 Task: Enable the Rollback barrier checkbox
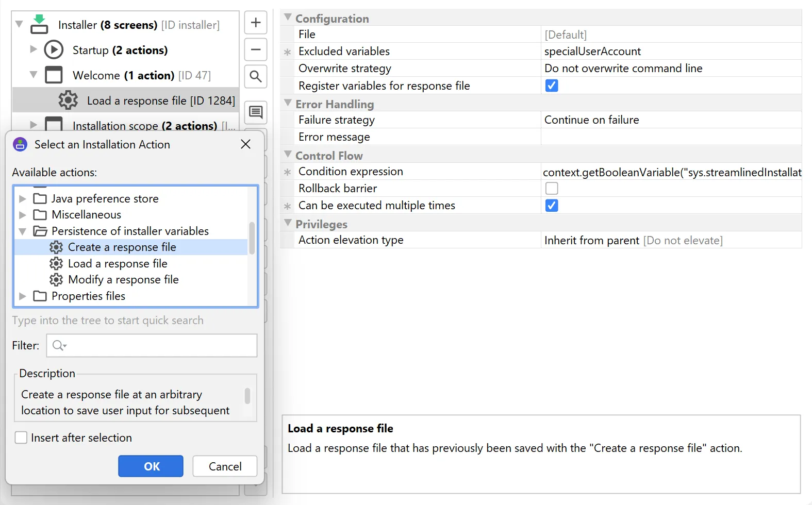[552, 188]
